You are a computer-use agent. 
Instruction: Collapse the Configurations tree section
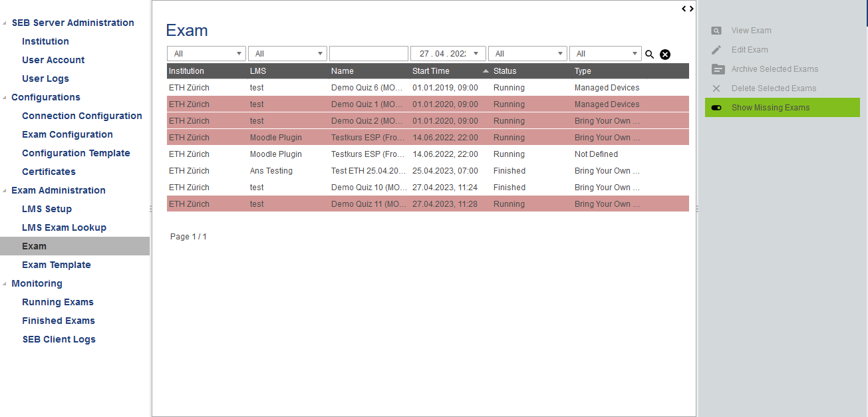[x=5, y=98]
